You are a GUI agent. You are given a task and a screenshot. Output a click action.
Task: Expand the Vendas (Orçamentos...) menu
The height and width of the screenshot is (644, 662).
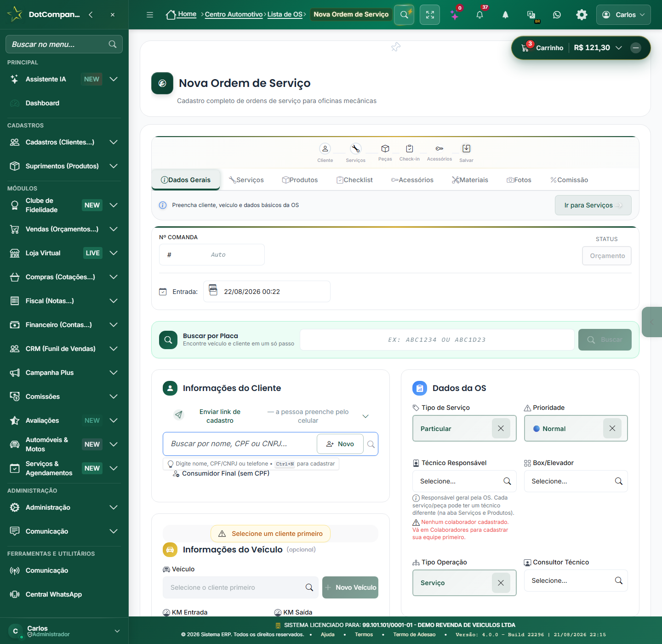coord(114,229)
